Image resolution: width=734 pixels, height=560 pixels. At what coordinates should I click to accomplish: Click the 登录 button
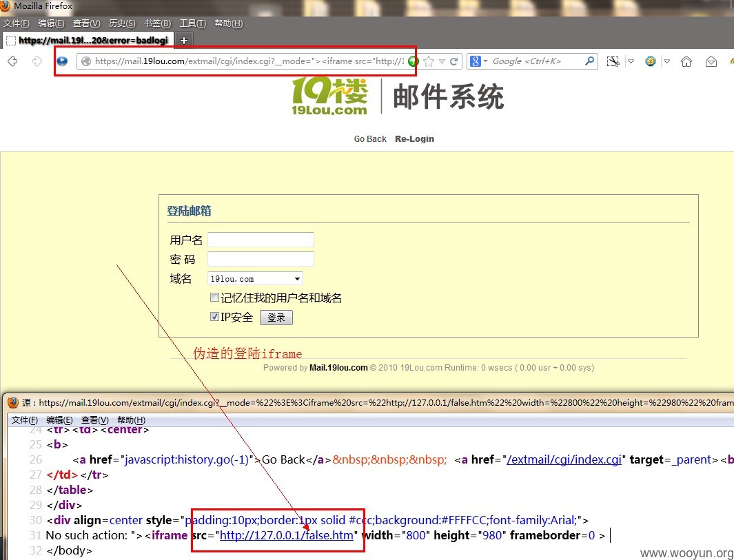pyautogui.click(x=276, y=318)
